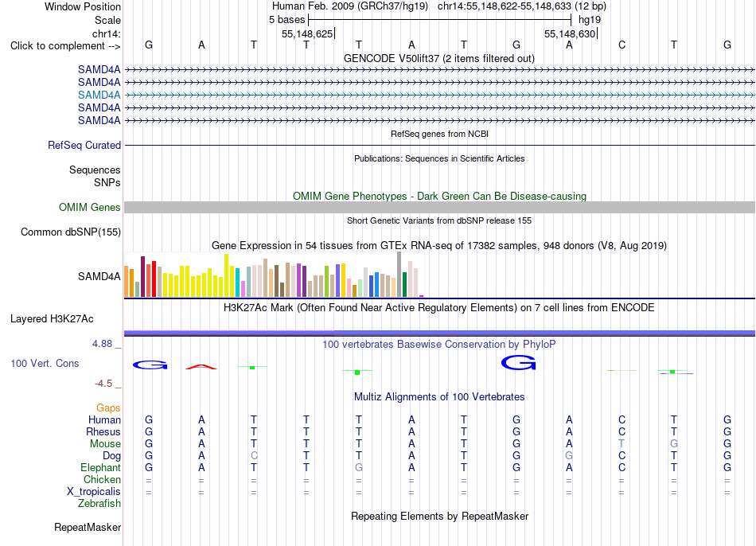756x546 pixels.
Task: Select the Elephant species label
Action: (x=100, y=468)
